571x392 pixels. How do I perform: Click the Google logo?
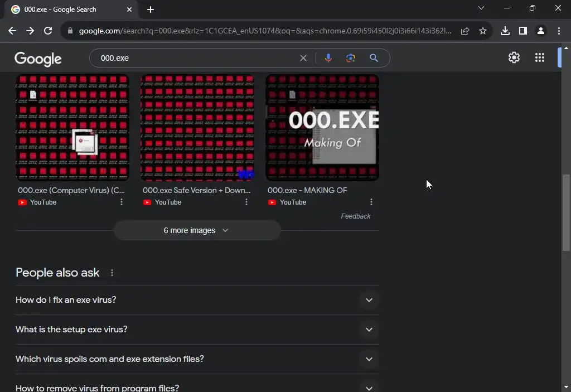[38, 59]
